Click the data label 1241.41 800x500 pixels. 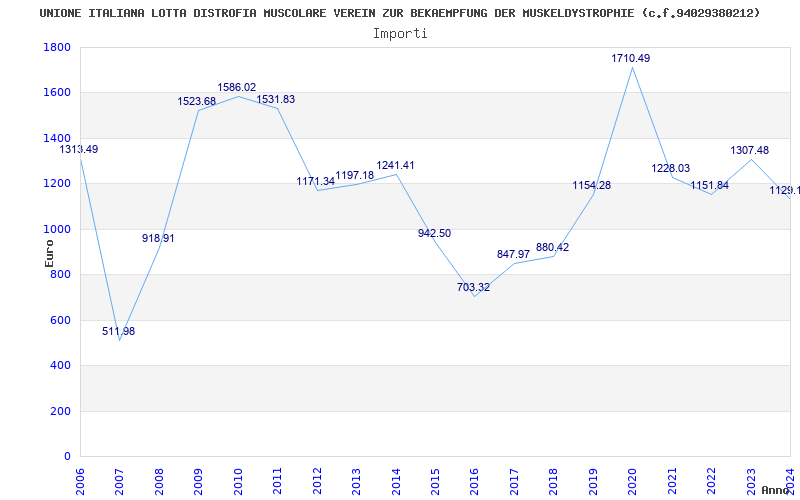395,165
